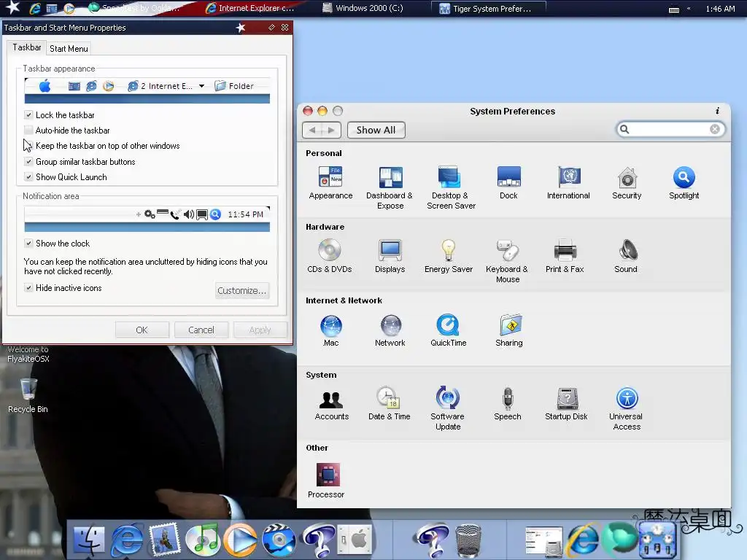Viewport: 747px width, 560px height.
Task: Open International preferences
Action: pos(568,183)
